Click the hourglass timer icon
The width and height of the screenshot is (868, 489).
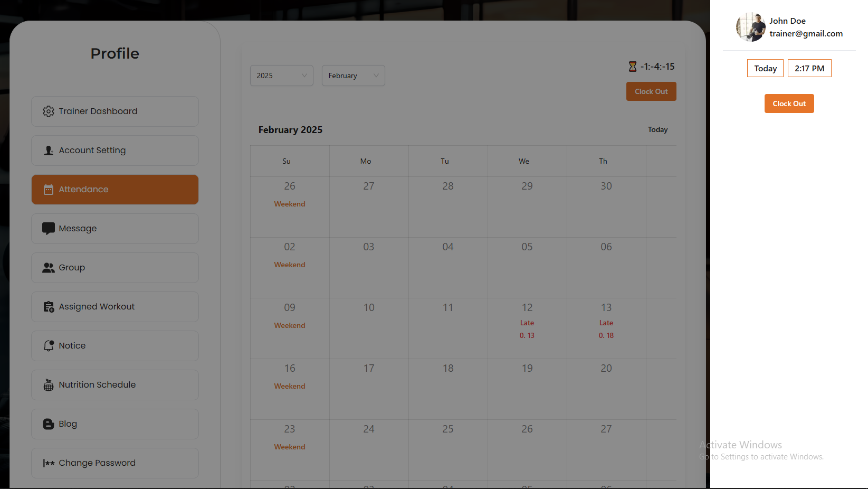(x=632, y=67)
